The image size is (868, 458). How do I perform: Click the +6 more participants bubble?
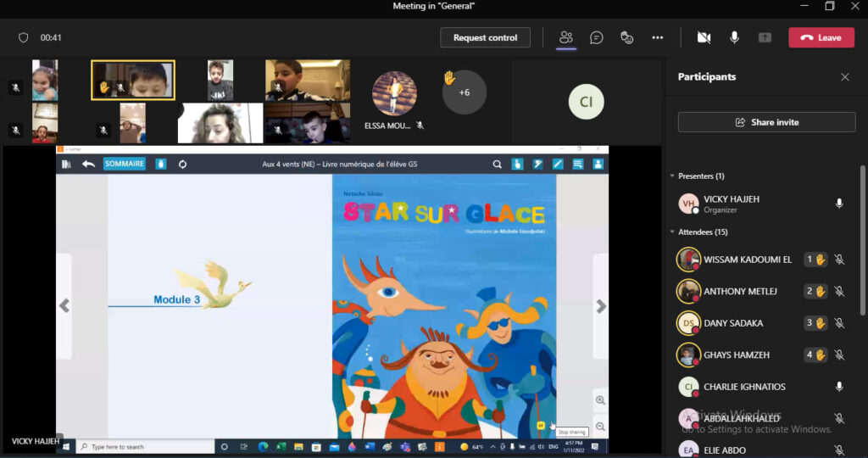pyautogui.click(x=465, y=92)
